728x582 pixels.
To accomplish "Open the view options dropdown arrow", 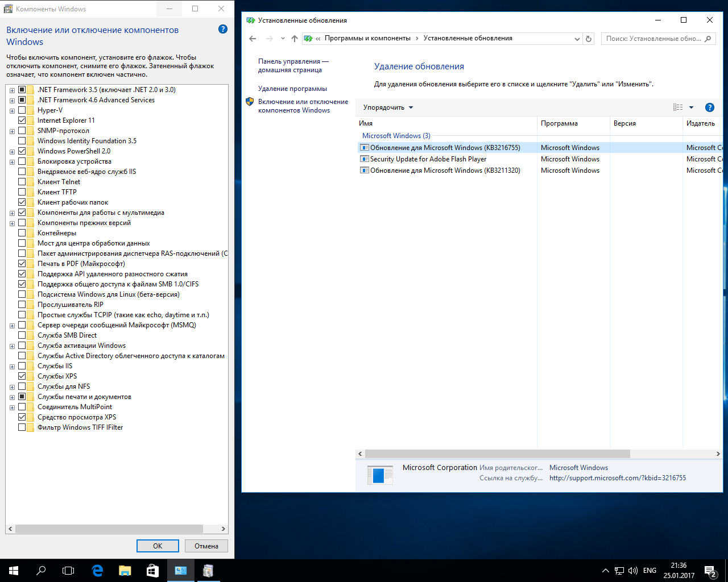I will pyautogui.click(x=691, y=107).
